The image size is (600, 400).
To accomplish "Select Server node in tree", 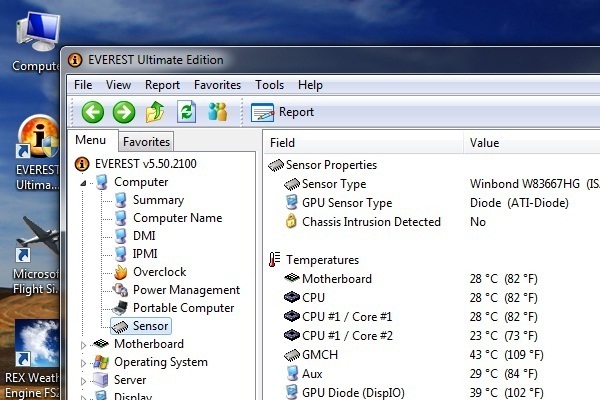I will point(120,380).
